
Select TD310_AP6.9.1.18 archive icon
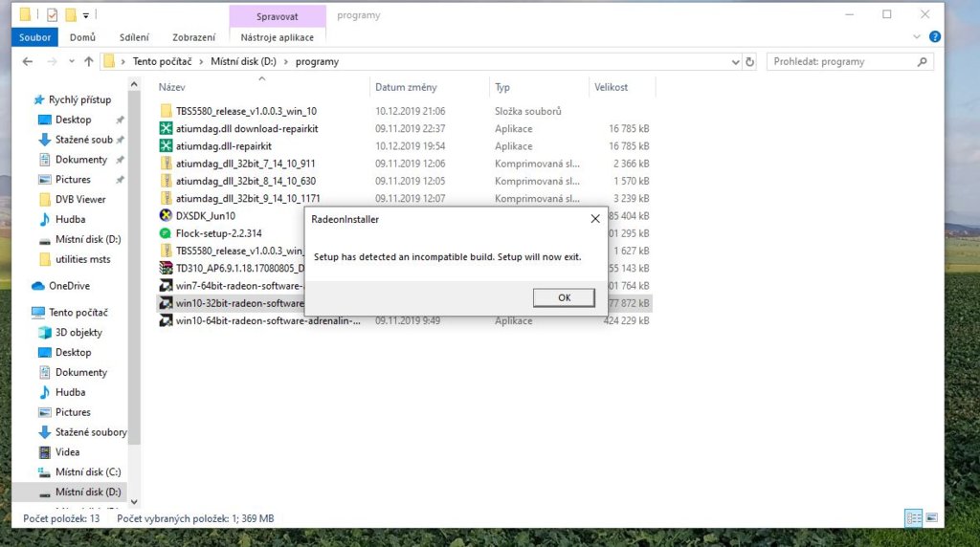point(166,268)
